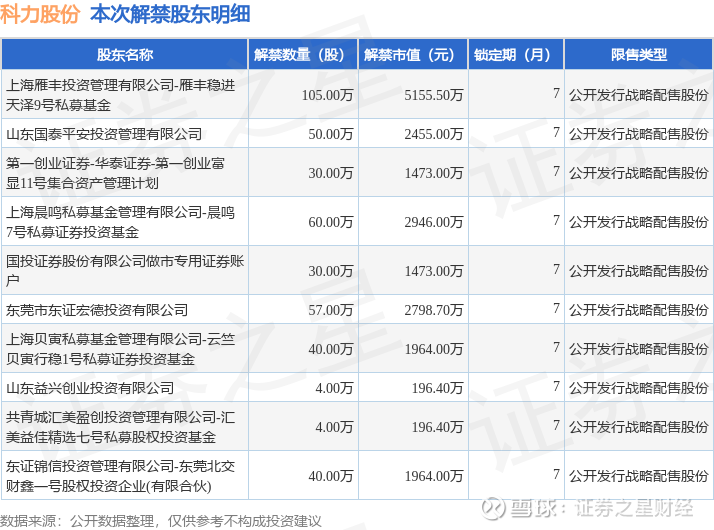This screenshot has width=714, height=530.
Task: Click 196.40万 in the 共青城汇美盈创 row
Action: (437, 427)
